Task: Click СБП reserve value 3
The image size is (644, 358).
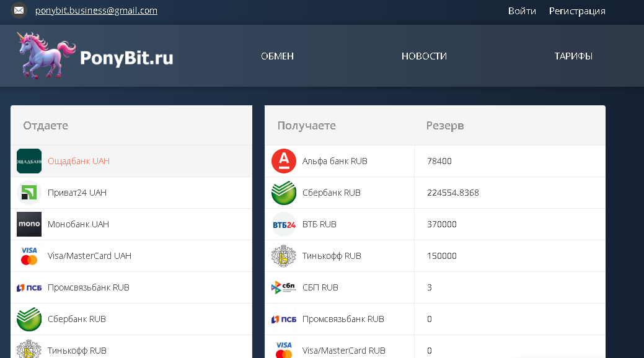Action: 429,287
